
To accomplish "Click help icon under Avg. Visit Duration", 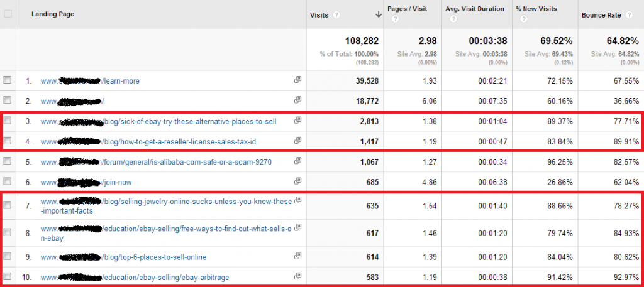I will pos(454,19).
